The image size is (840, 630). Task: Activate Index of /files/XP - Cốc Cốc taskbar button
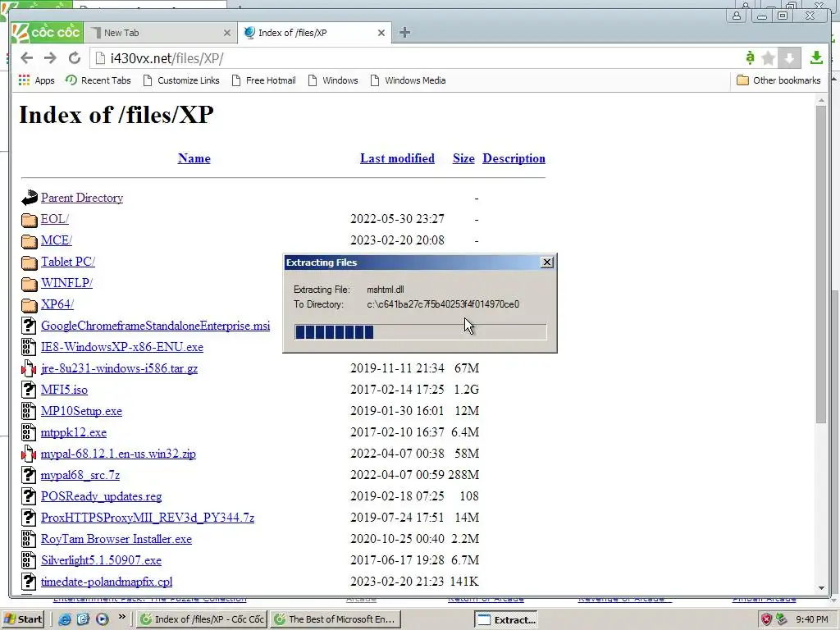click(x=202, y=619)
